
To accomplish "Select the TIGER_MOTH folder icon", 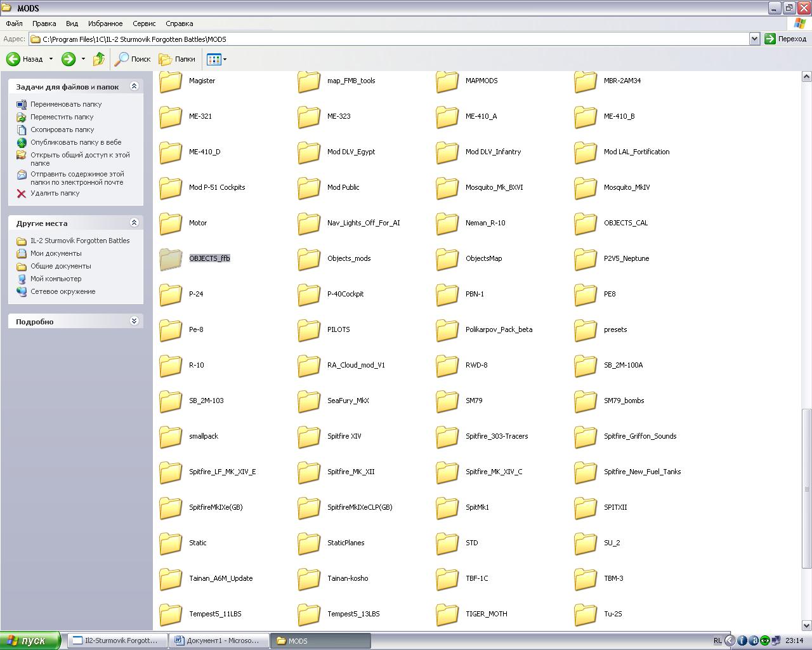I will (x=447, y=614).
